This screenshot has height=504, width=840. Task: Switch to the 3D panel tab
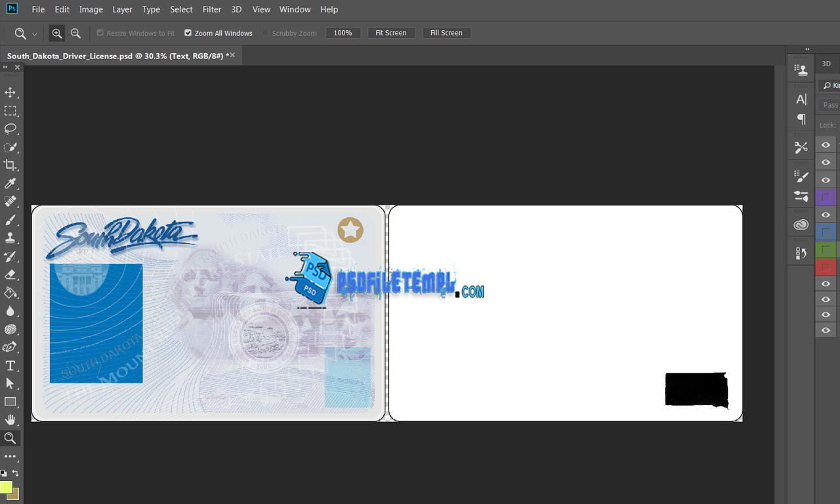[826, 64]
